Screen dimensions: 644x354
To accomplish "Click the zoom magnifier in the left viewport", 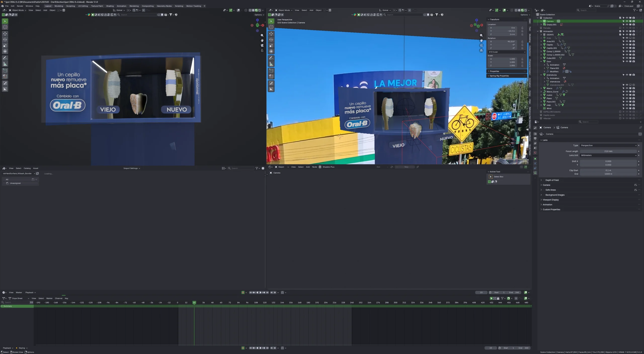I will click(262, 35).
